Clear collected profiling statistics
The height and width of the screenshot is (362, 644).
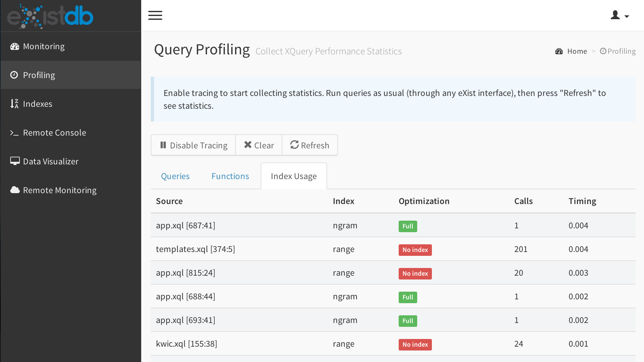click(259, 145)
